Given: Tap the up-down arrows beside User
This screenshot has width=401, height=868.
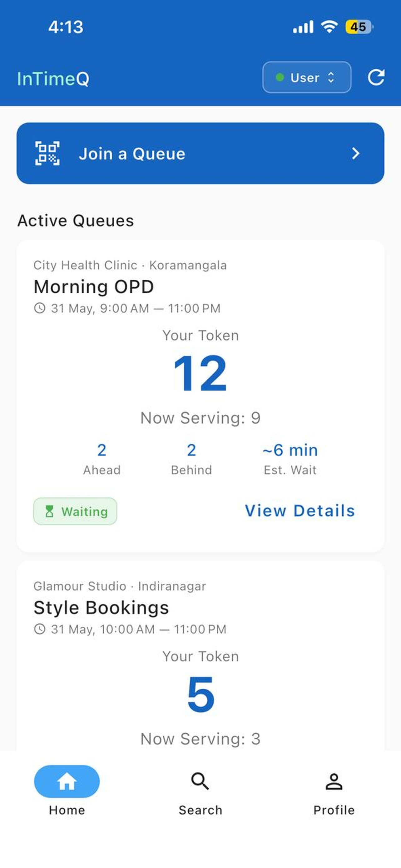Looking at the screenshot, I should pyautogui.click(x=331, y=77).
